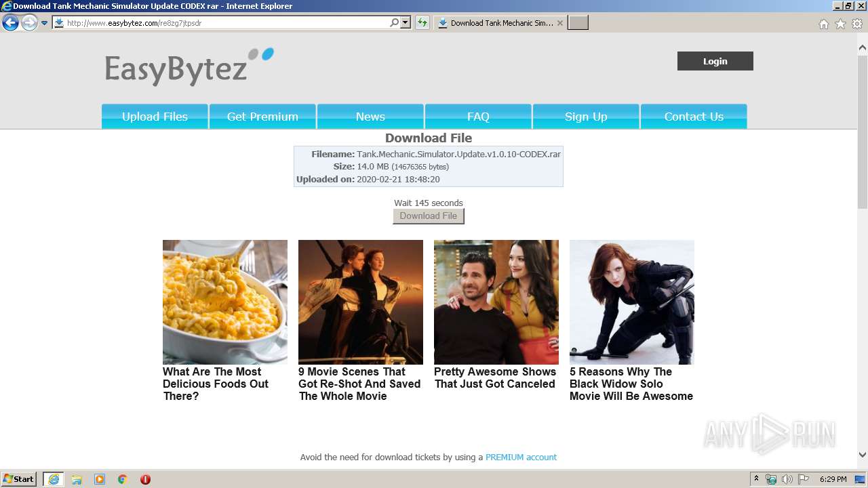
Task: Click the Internet Explorer taskbar icon
Action: (x=54, y=479)
